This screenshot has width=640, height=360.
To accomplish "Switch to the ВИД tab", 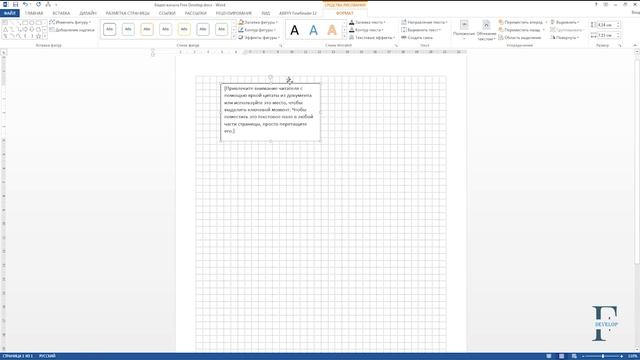I will click(266, 13).
